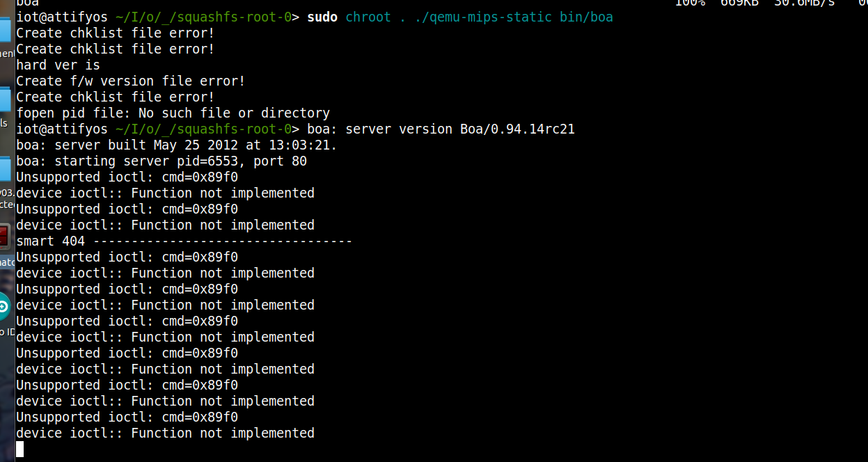868x462 pixels.
Task: Click 'bin/boa' argument in the command
Action: 586,17
